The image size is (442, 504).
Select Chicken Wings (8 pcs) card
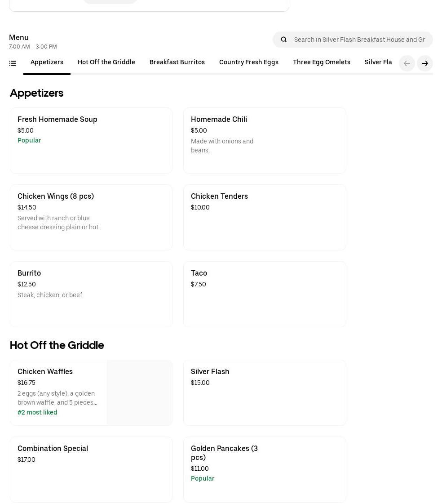(91, 217)
